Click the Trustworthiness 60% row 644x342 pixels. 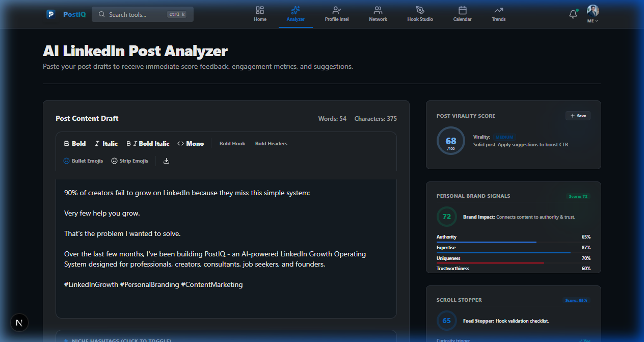point(514,268)
